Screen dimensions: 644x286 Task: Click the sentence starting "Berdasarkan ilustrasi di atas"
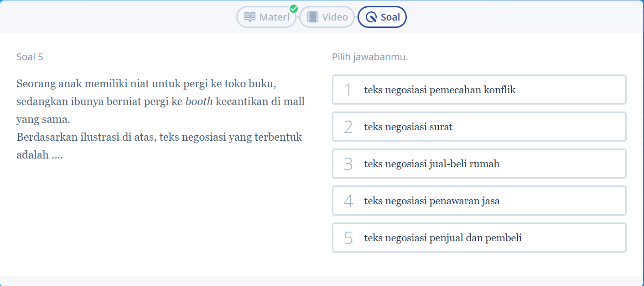159,137
